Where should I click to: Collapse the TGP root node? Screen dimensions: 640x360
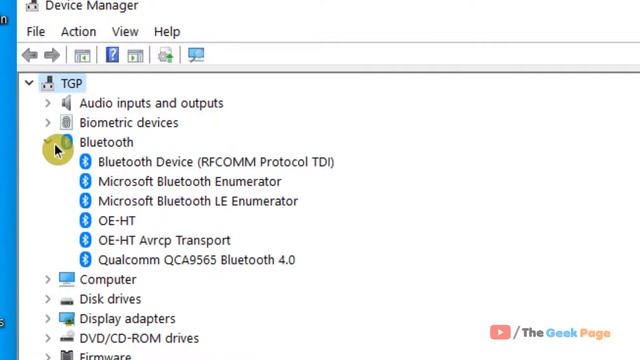click(29, 83)
